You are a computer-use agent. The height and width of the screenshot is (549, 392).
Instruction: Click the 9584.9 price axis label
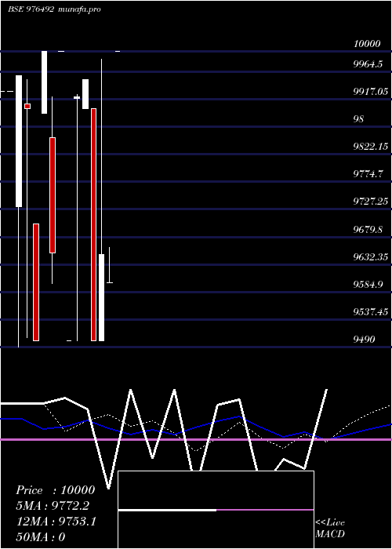[368, 284]
